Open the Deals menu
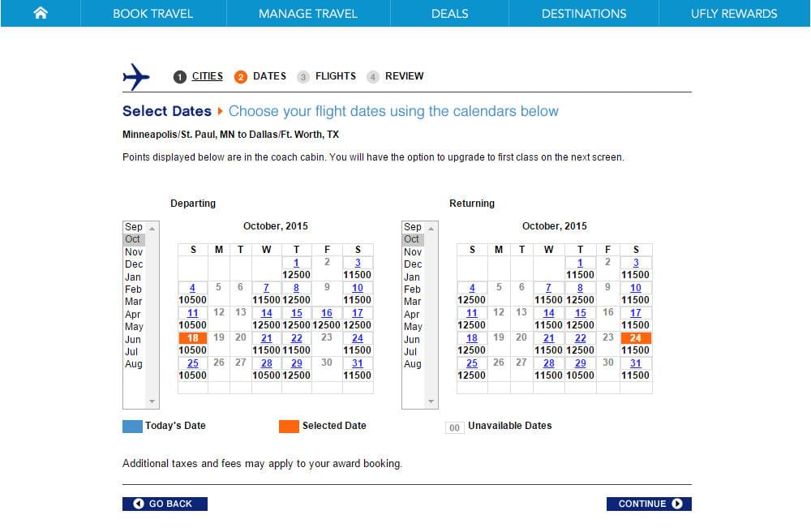This screenshot has height=532, width=811. (x=449, y=14)
